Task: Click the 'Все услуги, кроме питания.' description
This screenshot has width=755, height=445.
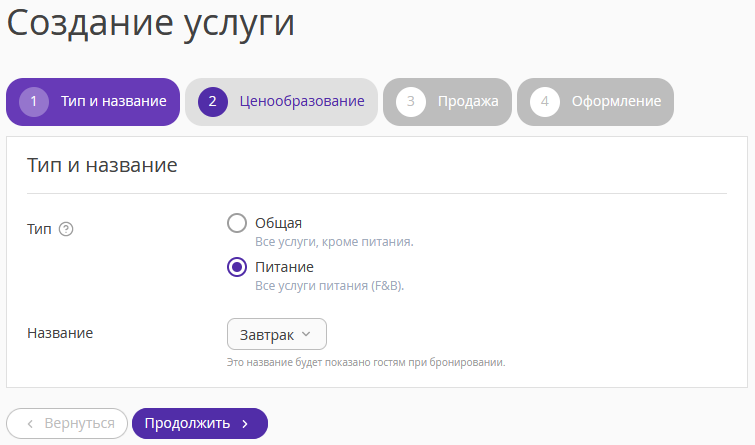Action: 334,242
